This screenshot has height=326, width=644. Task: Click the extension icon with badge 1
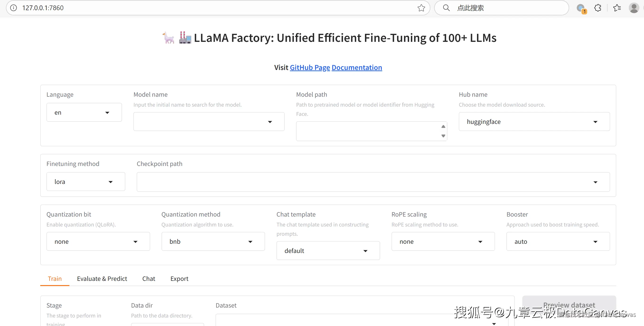pos(581,8)
